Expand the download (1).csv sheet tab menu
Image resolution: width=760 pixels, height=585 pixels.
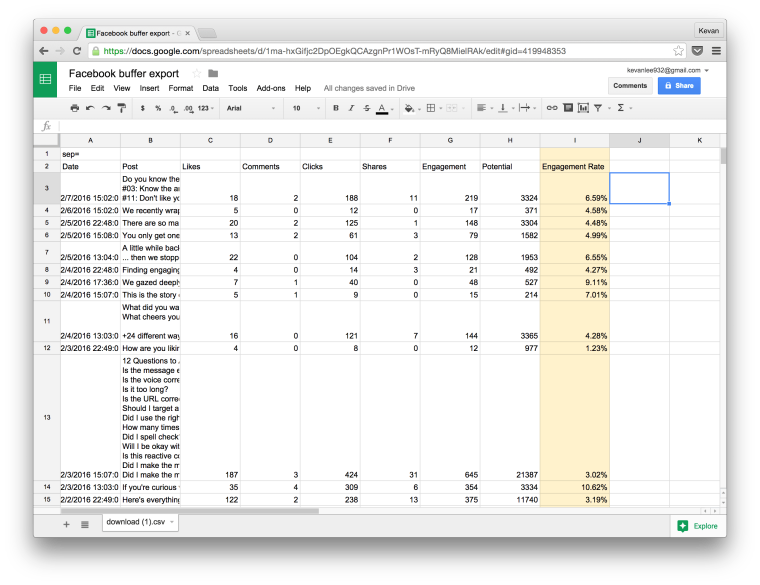click(172, 522)
